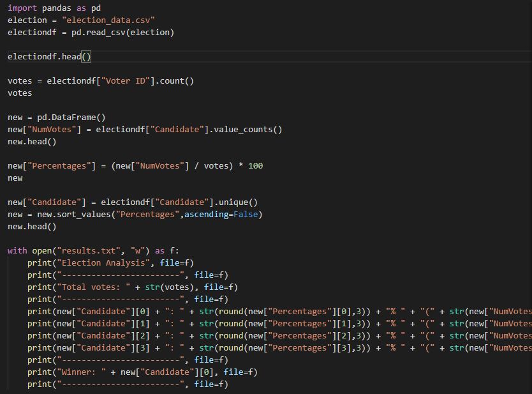Click round(new["Percentages"][0],3) expression
The height and width of the screenshot is (394, 532).
pos(292,312)
